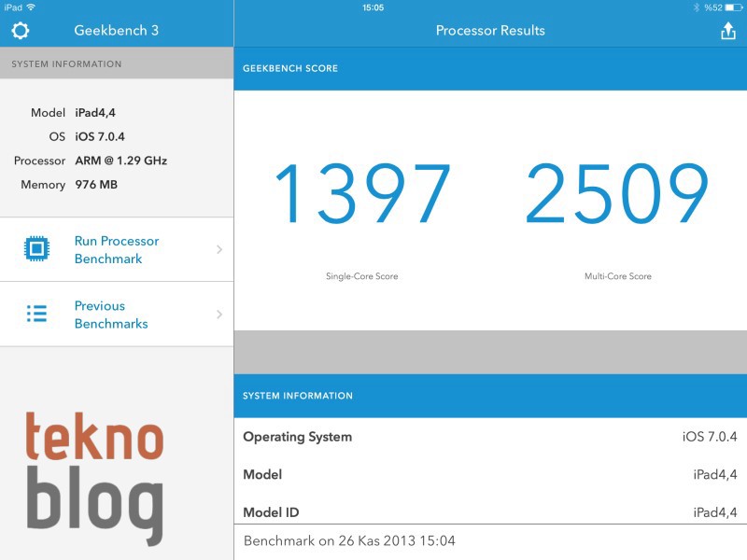The height and width of the screenshot is (560, 747).
Task: Tap the Wi-Fi icon in status bar
Action: click(32, 7)
